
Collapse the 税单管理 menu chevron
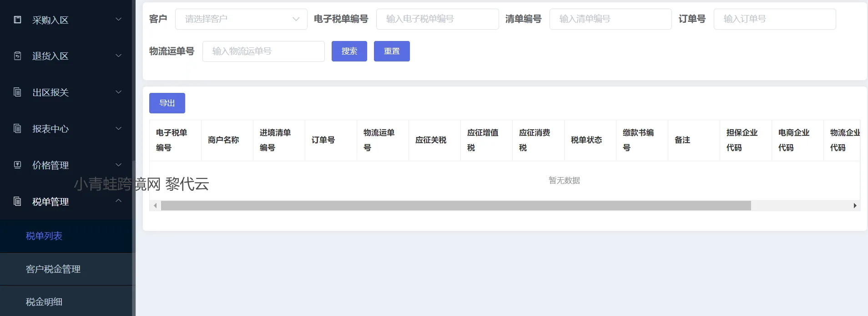coord(118,201)
